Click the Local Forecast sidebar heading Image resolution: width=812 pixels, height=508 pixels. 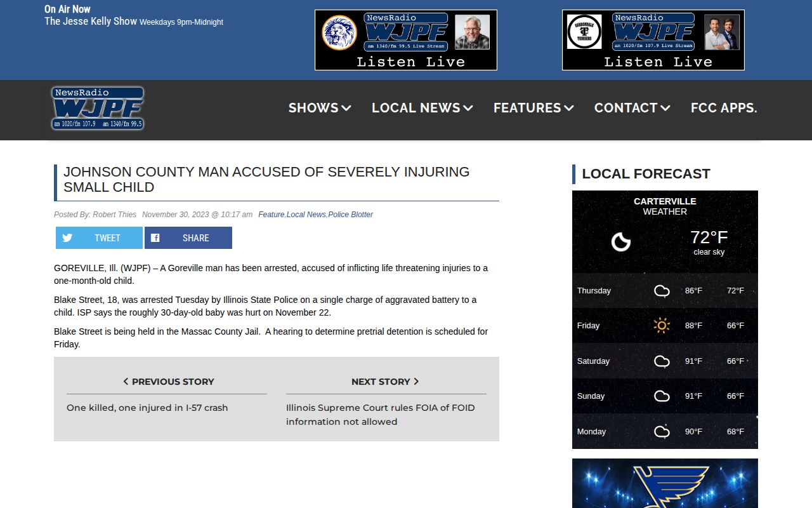(x=646, y=174)
